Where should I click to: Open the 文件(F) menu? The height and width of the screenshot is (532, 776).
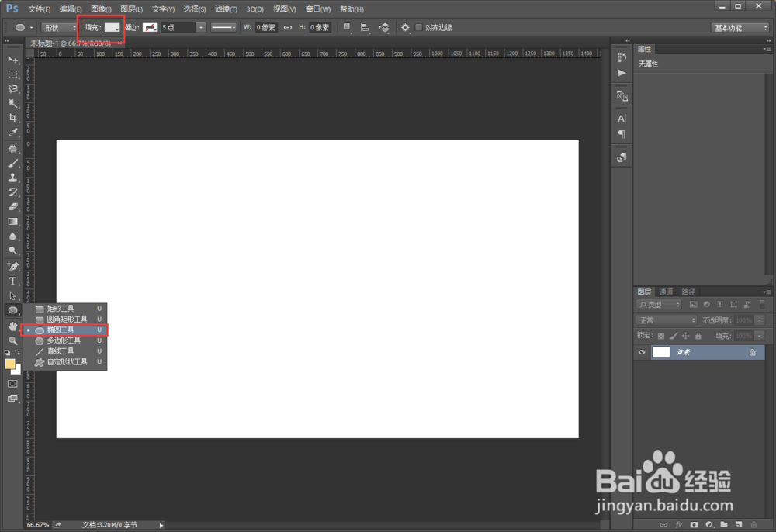tap(39, 9)
